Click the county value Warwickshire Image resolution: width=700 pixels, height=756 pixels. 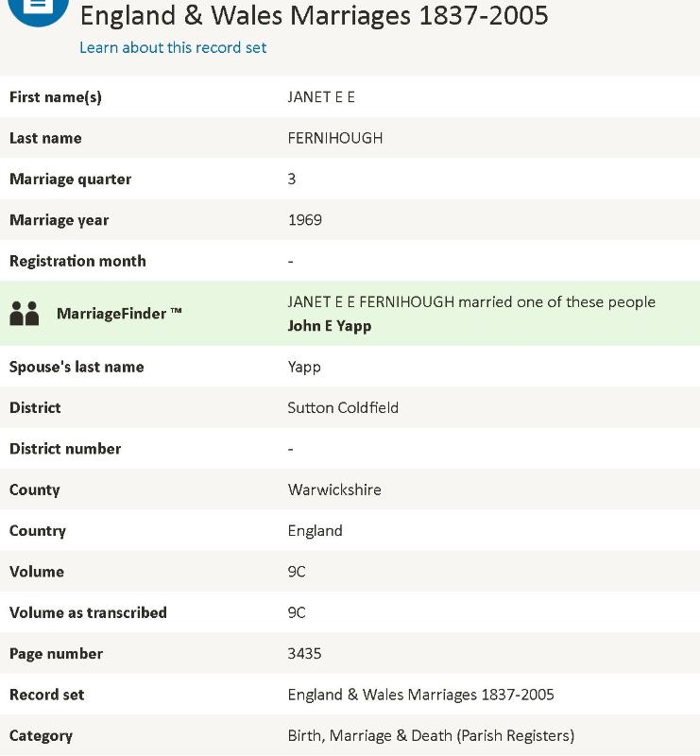click(334, 490)
